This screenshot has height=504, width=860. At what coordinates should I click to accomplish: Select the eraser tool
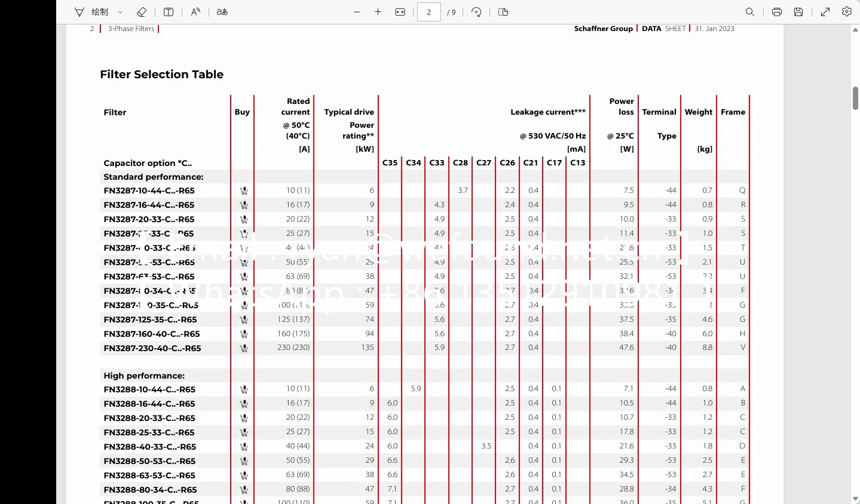[142, 12]
